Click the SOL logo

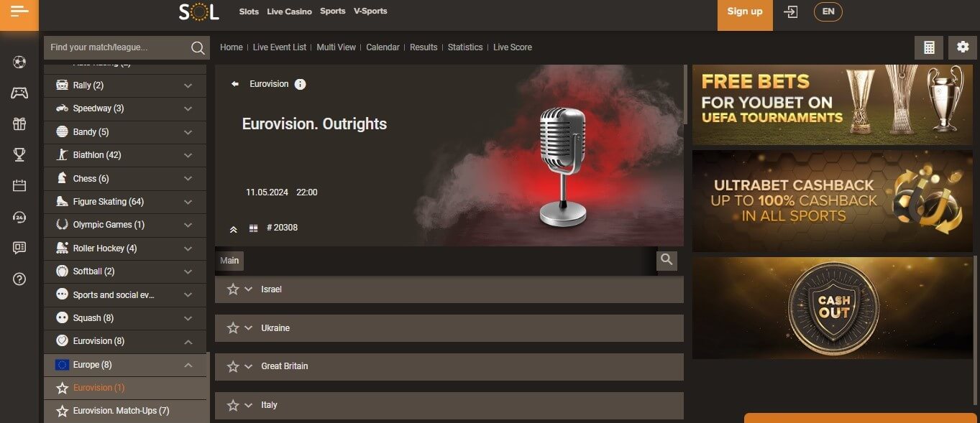[x=198, y=11]
